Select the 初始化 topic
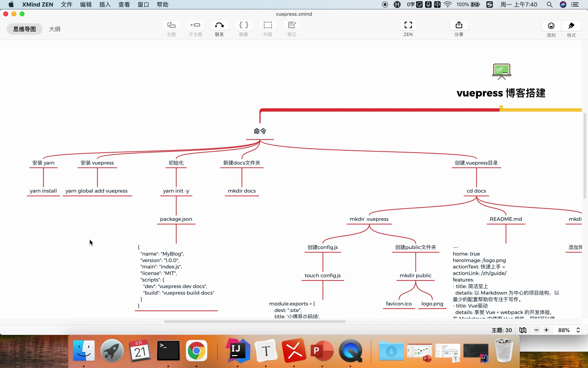 (176, 163)
